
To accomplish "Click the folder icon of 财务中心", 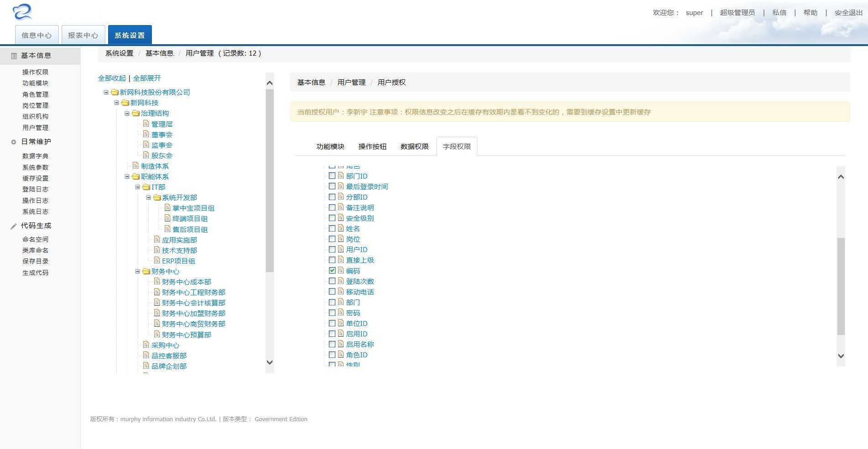I will 146,271.
